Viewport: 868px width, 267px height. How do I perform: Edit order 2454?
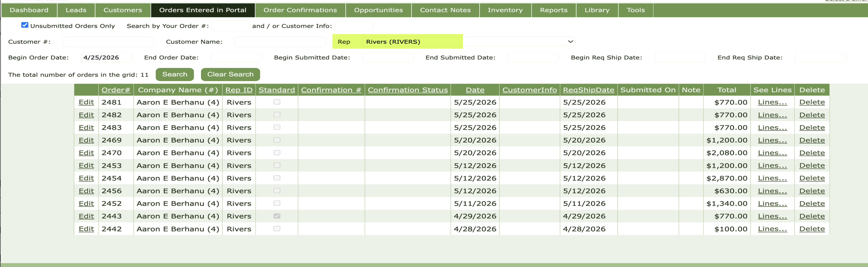[86, 178]
